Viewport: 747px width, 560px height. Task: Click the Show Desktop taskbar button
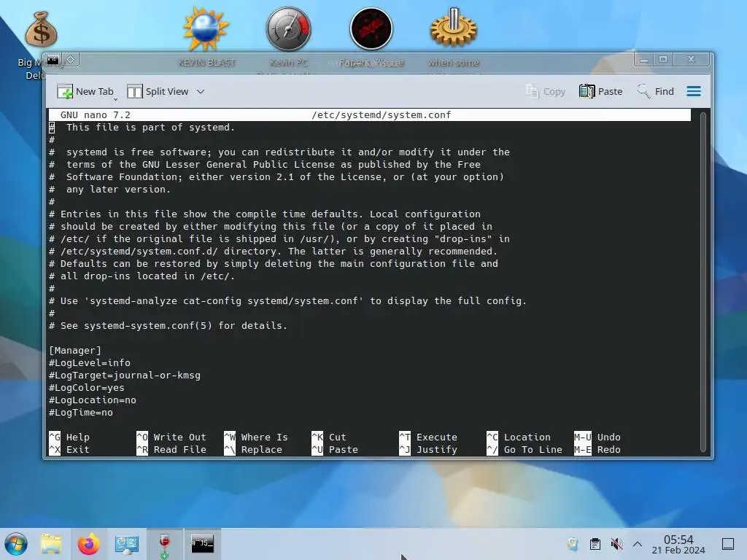coord(728,544)
